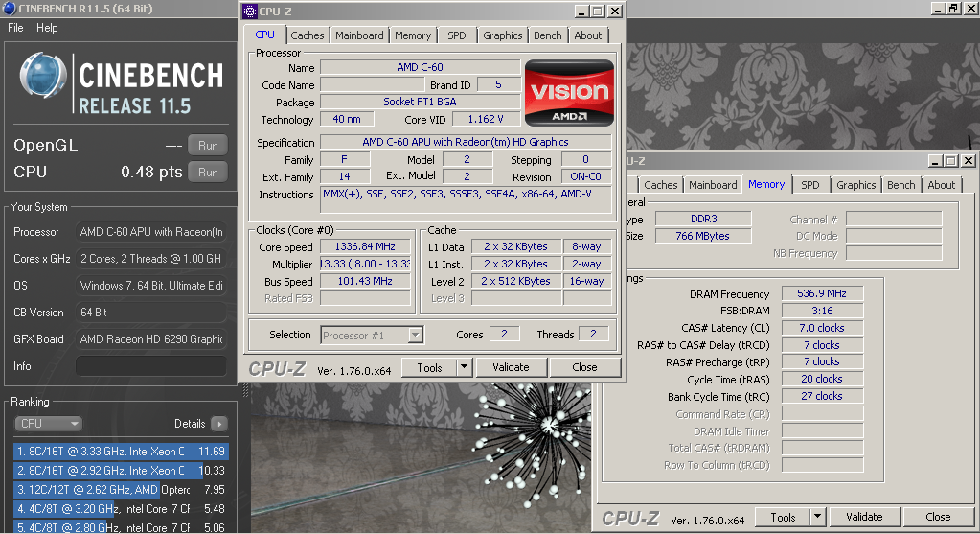This screenshot has height=534, width=980.
Task: Click the Multiplier value field
Action: click(x=365, y=264)
